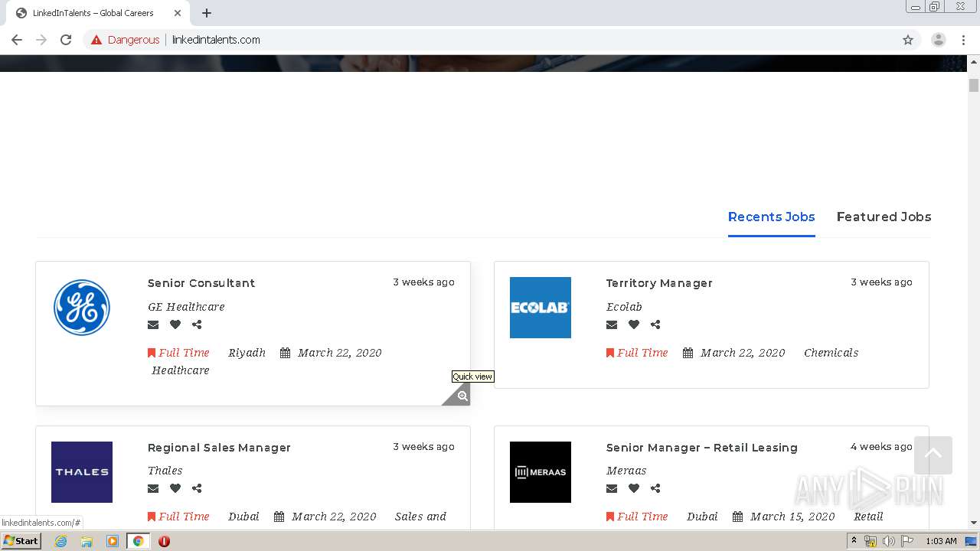Click Riyadh location link
Viewport: 980px width, 551px height.
[x=247, y=353]
